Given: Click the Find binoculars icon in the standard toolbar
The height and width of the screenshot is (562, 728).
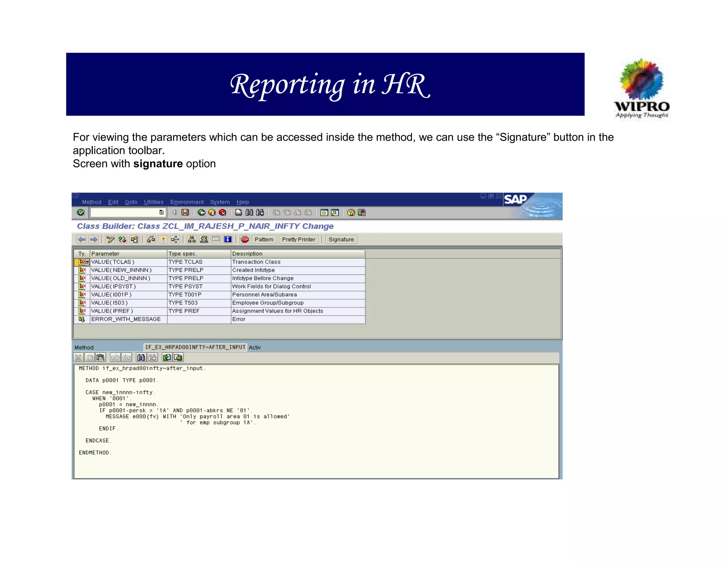Looking at the screenshot, I should tap(250, 212).
